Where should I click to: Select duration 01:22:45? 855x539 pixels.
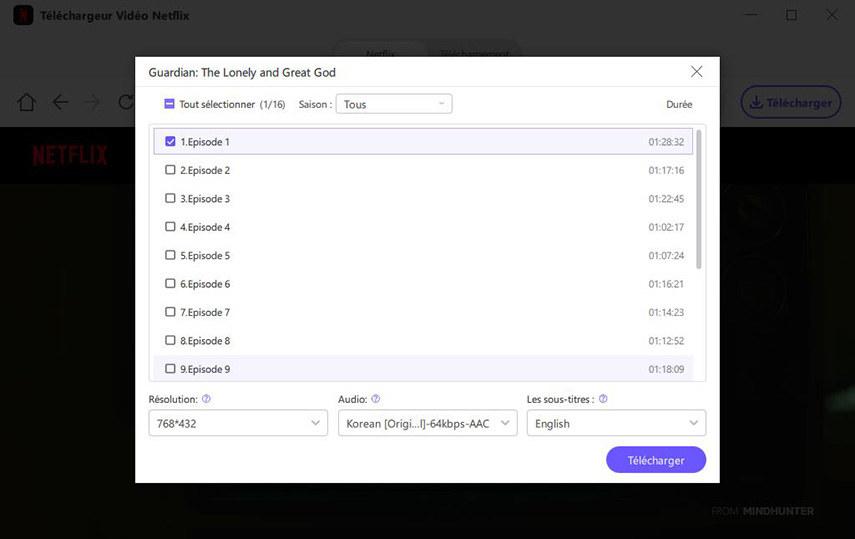(666, 199)
